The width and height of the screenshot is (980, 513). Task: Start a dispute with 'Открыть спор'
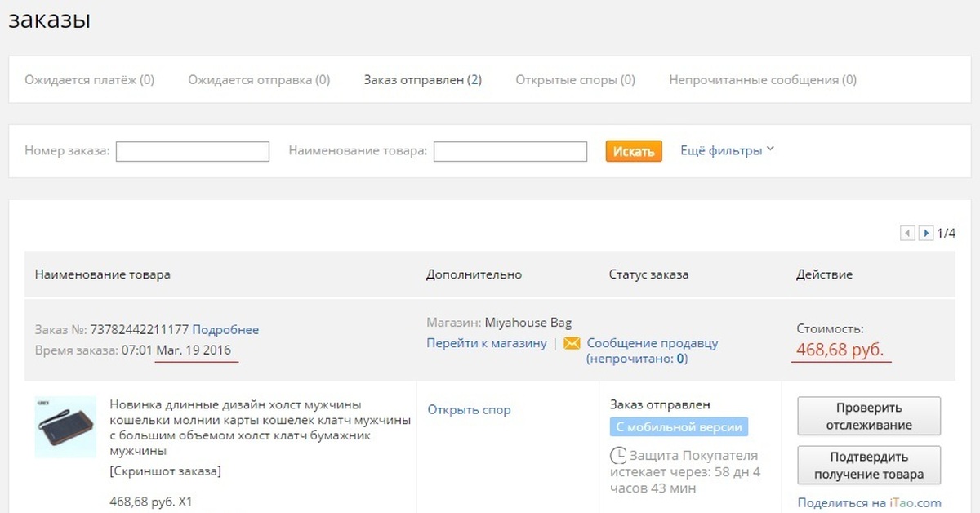tap(470, 409)
